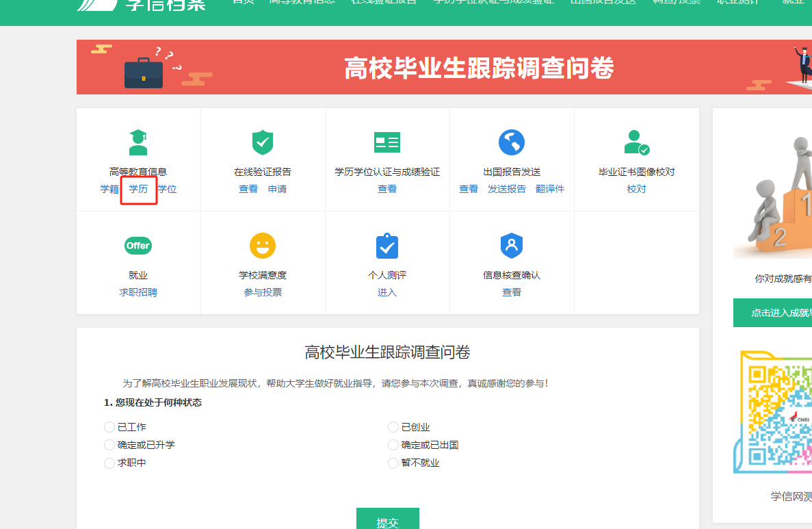Viewport: 812px width, 529px height.
Task: Click the yellow smiley icon above 学校满意度
Action: 263,245
